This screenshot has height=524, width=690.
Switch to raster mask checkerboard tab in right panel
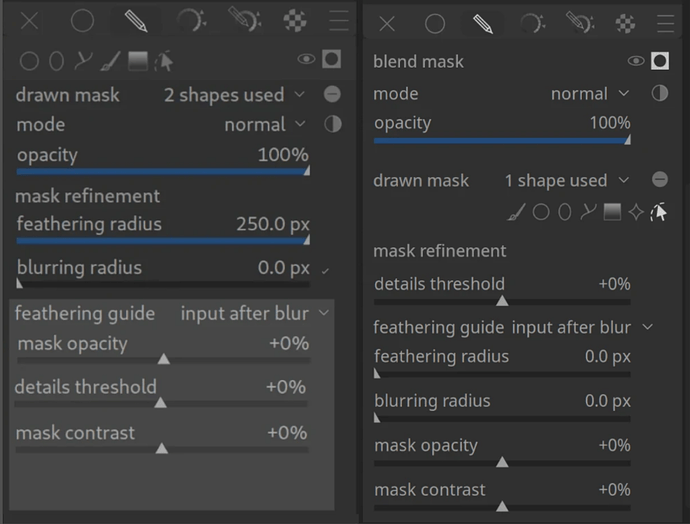pos(626,23)
